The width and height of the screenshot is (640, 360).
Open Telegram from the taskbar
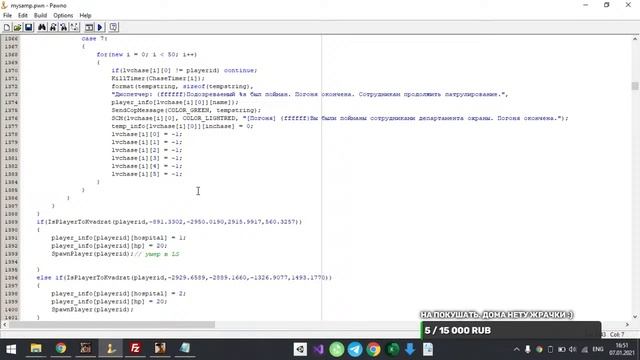(x=355, y=349)
